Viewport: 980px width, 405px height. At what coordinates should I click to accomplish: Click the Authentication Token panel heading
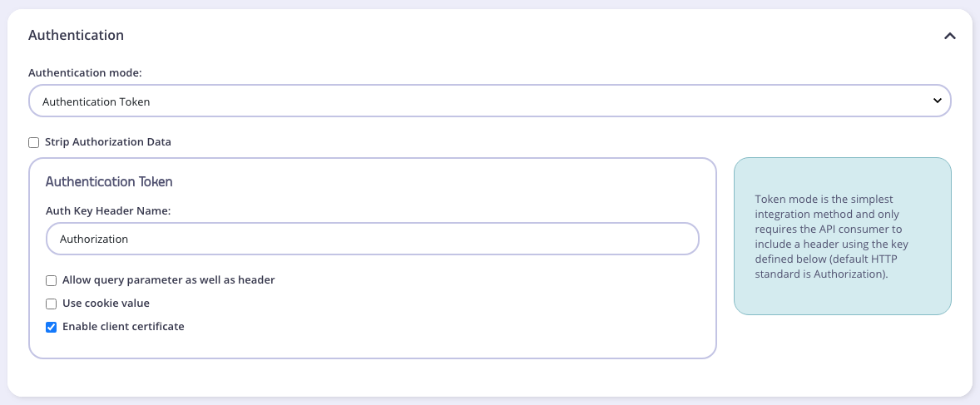click(109, 181)
